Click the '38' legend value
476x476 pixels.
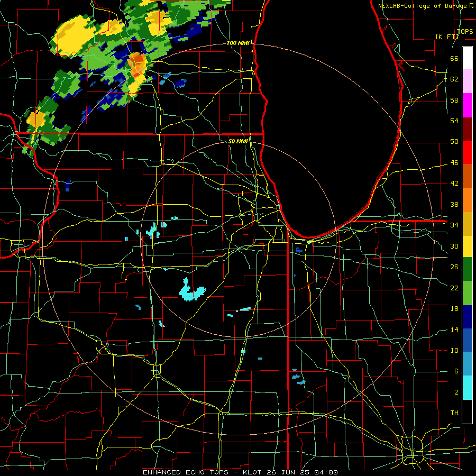point(454,204)
